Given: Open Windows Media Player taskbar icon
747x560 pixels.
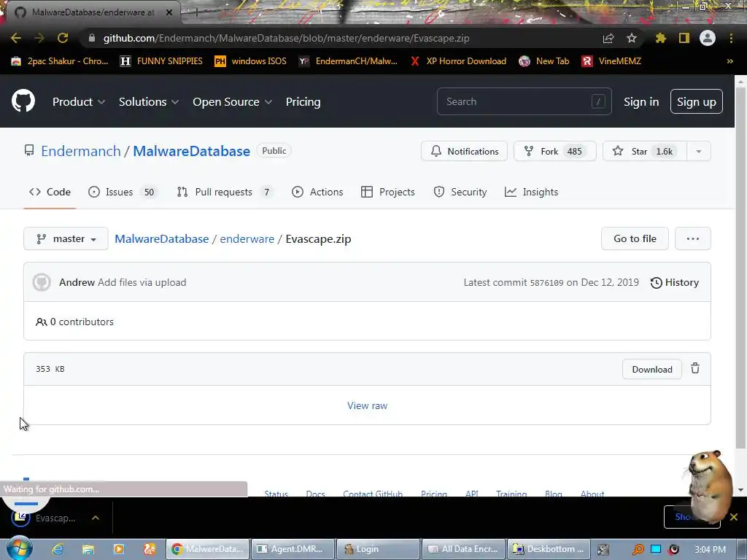Looking at the screenshot, I should (118, 549).
